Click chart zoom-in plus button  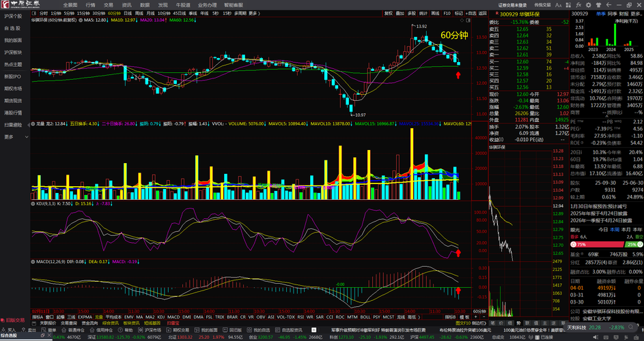[475, 317]
